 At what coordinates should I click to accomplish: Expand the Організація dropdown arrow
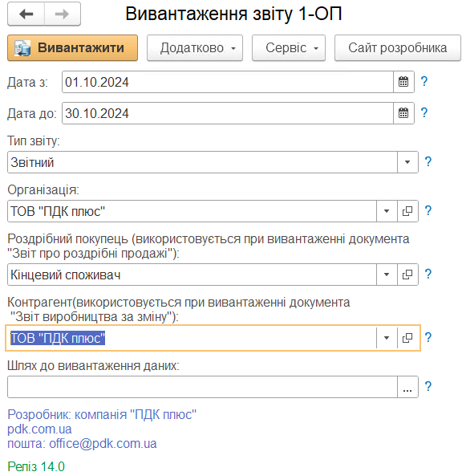point(387,211)
